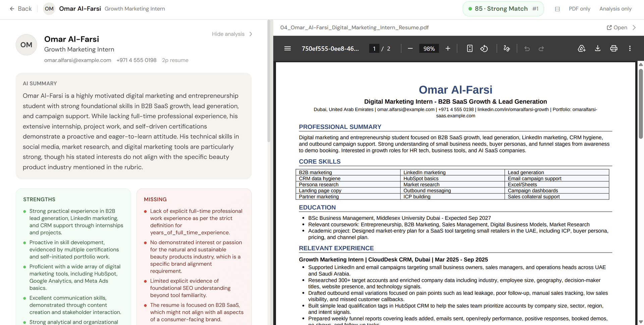Click the analysis panel scrollbar
The height and width of the screenshot is (325, 644).
coord(269,81)
